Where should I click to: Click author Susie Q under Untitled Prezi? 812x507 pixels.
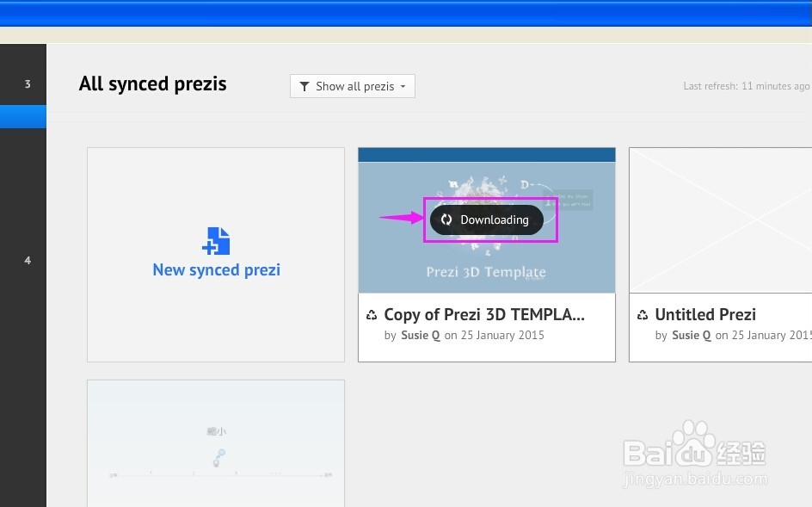[x=692, y=336]
